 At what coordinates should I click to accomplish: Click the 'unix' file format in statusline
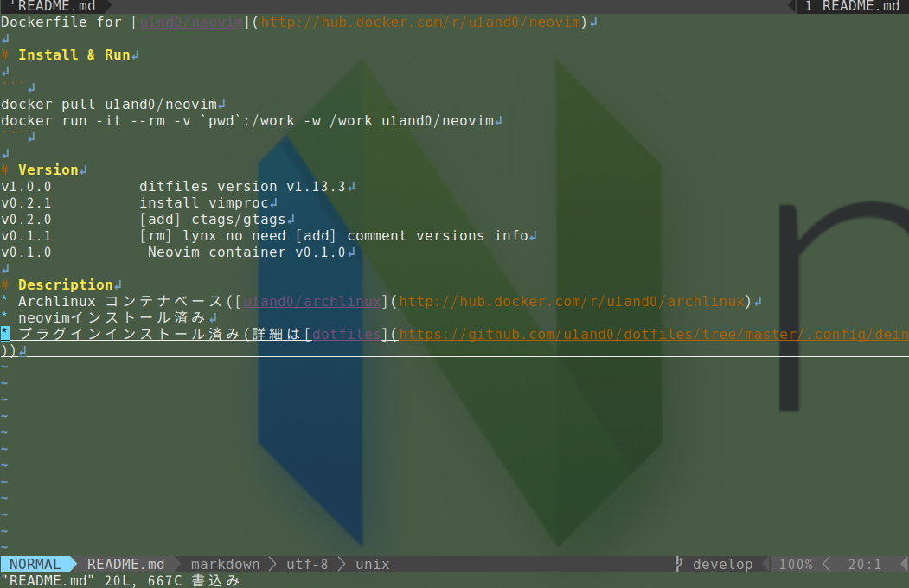[x=373, y=565]
